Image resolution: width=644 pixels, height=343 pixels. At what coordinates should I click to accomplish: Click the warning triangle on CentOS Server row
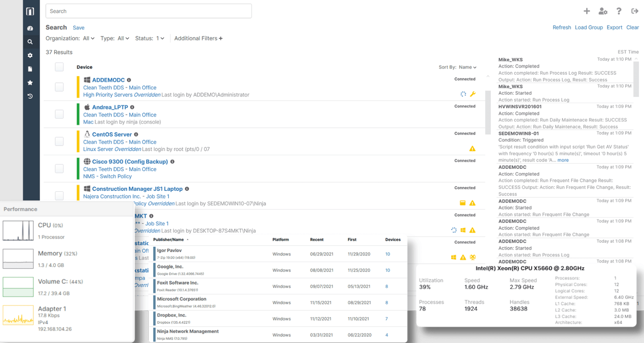tap(473, 149)
